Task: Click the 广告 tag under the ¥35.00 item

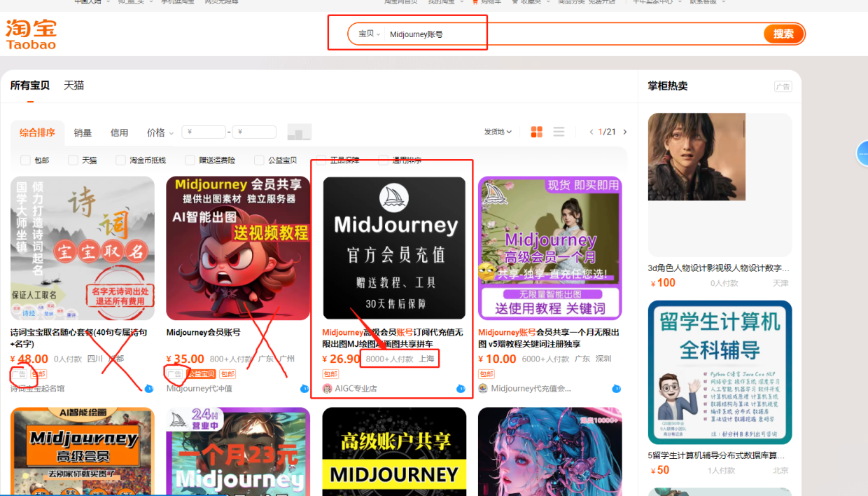Action: tap(175, 374)
